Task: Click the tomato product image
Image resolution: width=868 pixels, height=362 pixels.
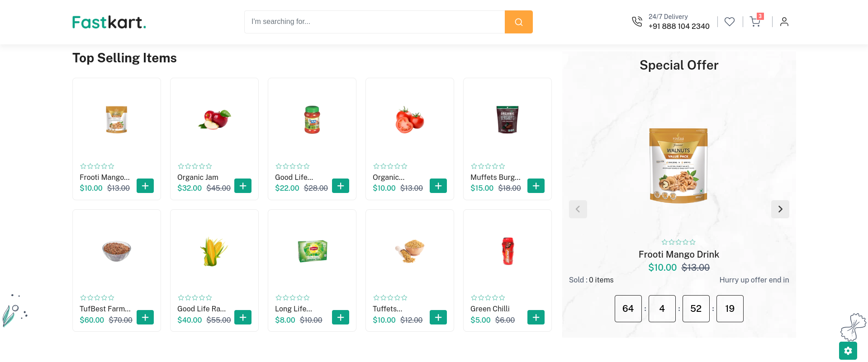Action: tap(410, 120)
